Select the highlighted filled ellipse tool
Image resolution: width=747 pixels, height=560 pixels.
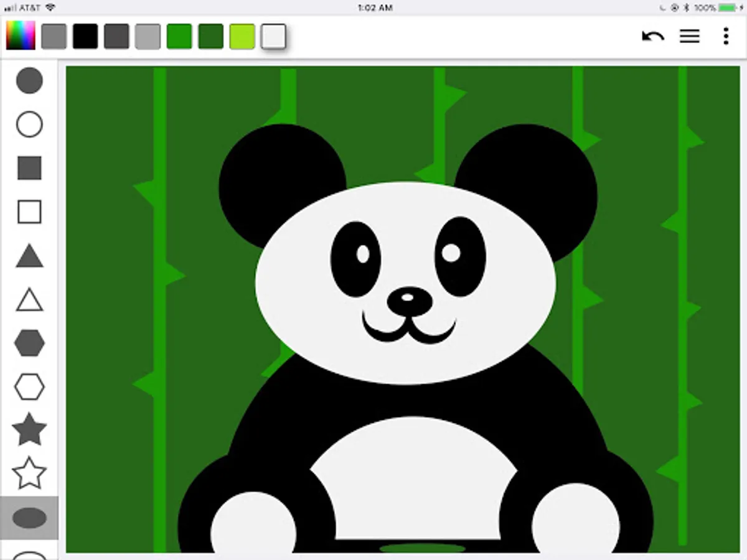[29, 518]
